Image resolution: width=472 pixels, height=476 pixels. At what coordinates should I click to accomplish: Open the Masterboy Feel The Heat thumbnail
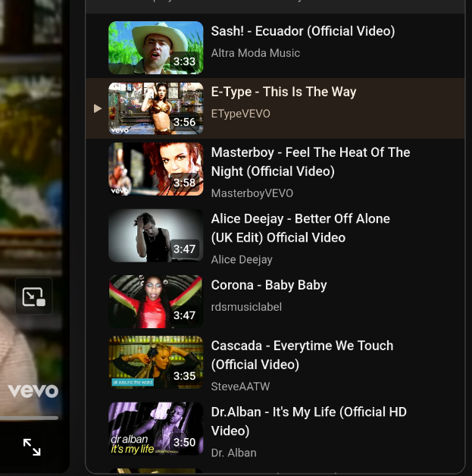pos(155,169)
